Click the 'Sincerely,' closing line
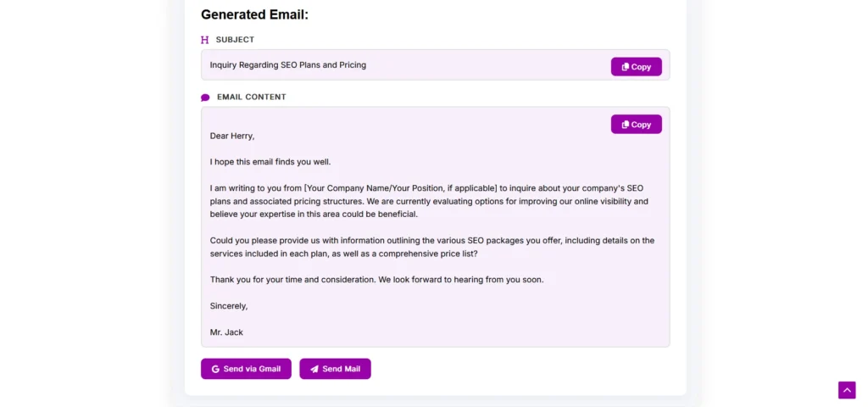 (229, 306)
